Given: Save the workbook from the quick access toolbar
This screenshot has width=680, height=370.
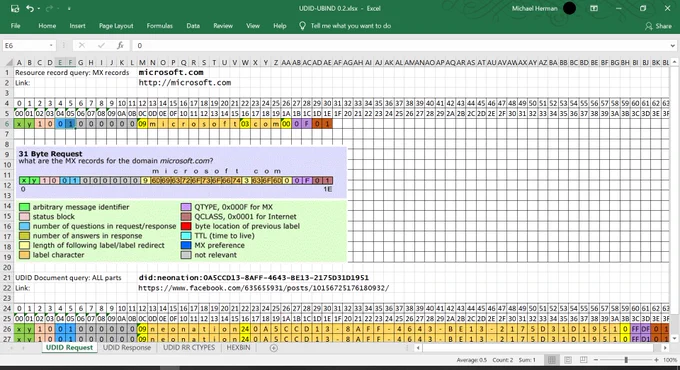Looking at the screenshot, I should [15, 8].
